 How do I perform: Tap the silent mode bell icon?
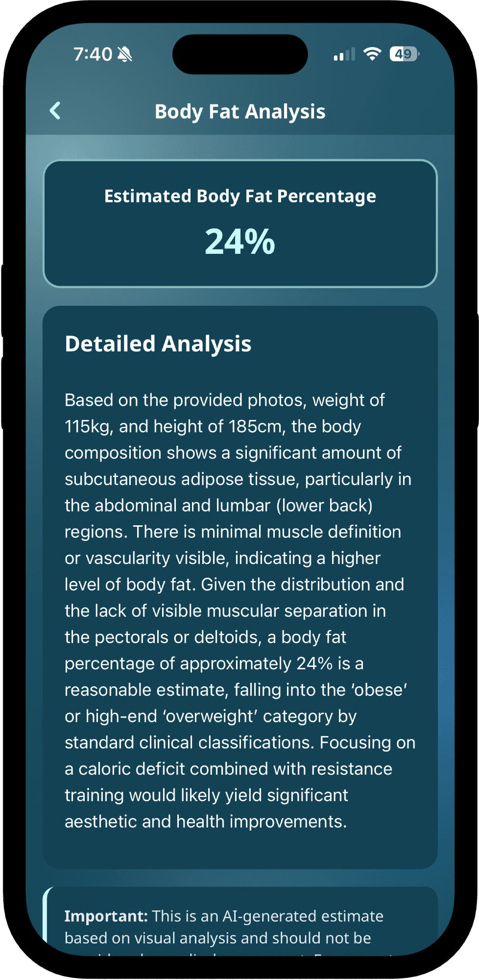coord(125,54)
